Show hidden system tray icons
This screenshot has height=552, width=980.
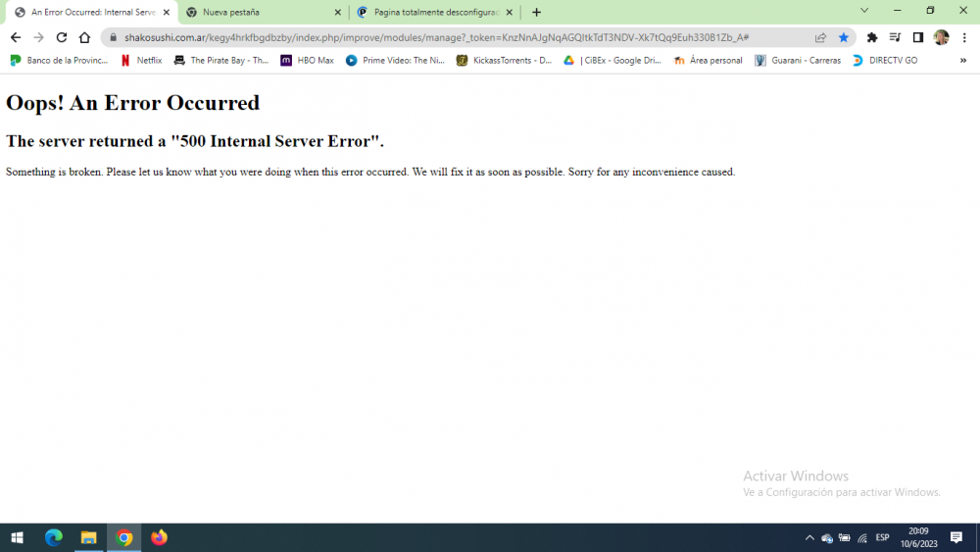tap(809, 537)
